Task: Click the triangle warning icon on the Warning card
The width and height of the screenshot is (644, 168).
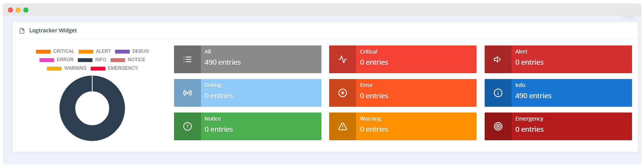Action: point(343,126)
